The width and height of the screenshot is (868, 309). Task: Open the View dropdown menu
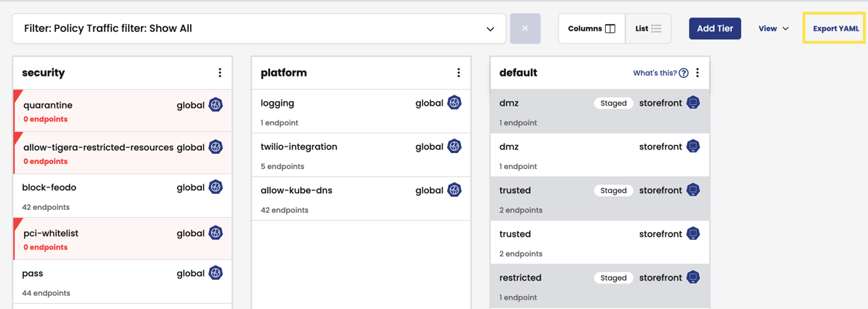point(773,28)
